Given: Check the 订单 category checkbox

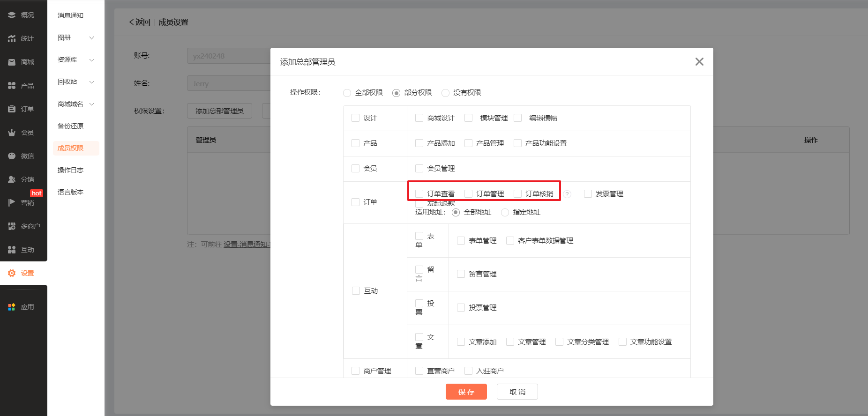Looking at the screenshot, I should 355,202.
